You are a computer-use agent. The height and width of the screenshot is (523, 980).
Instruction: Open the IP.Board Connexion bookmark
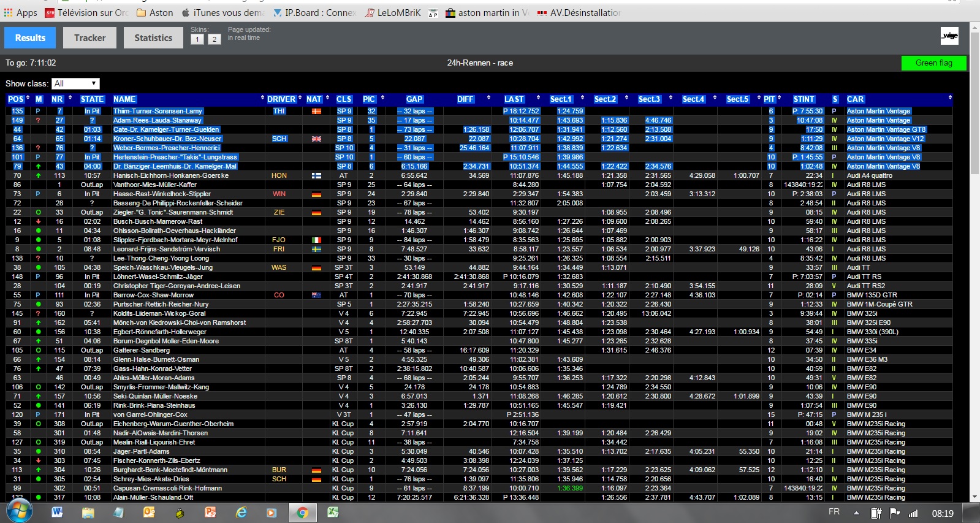[x=315, y=12]
